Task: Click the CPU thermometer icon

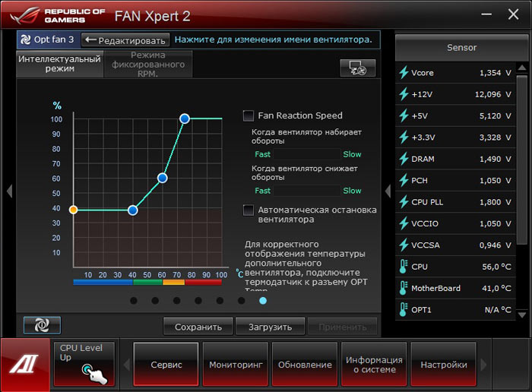Action: (x=403, y=267)
